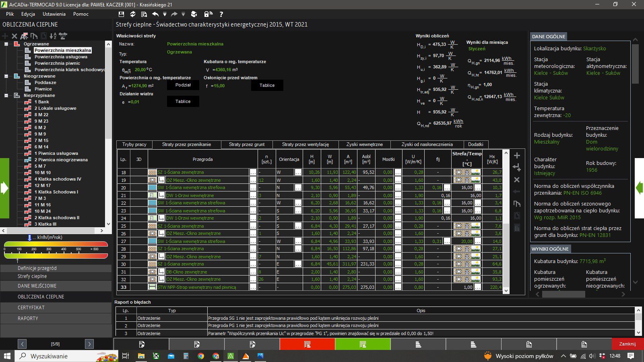
Task: Click the A-Z sort icon above zone tree
Action: coord(53,36)
